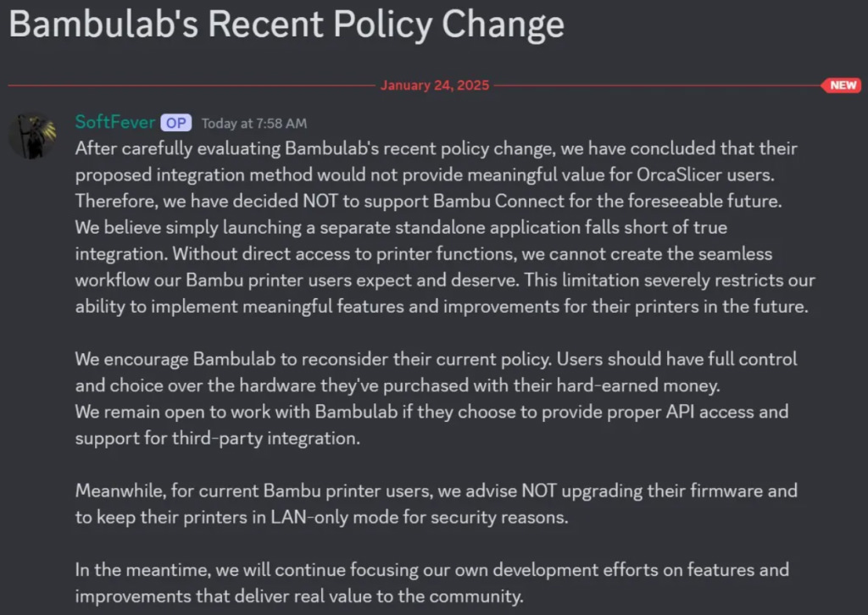Viewport: 868px width, 615px height.
Task: Click the 'OrcaSlicer users' text in first paragraph
Action: (704, 175)
